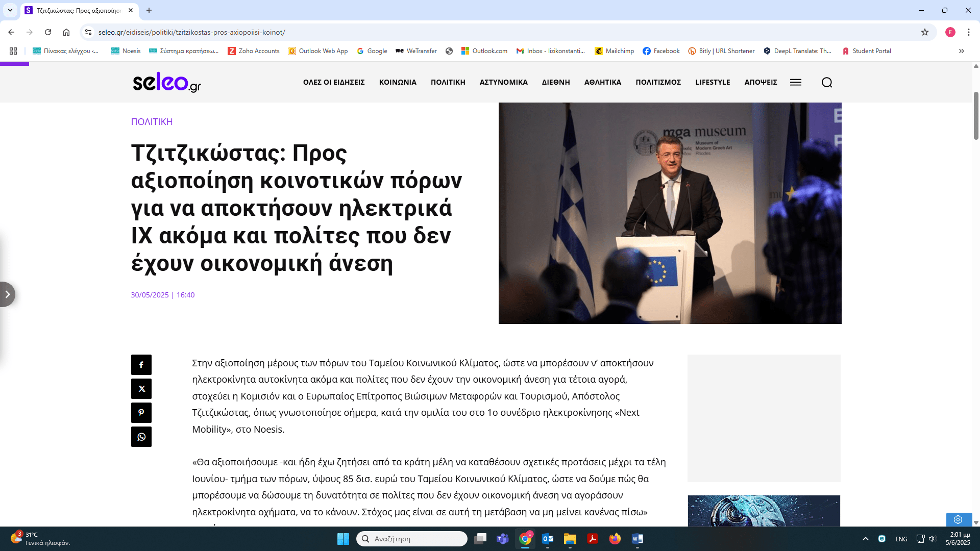Open the ΑΣΤΥΝΟΜΙΚΑ menu section
This screenshot has width=980, height=551.
click(503, 82)
